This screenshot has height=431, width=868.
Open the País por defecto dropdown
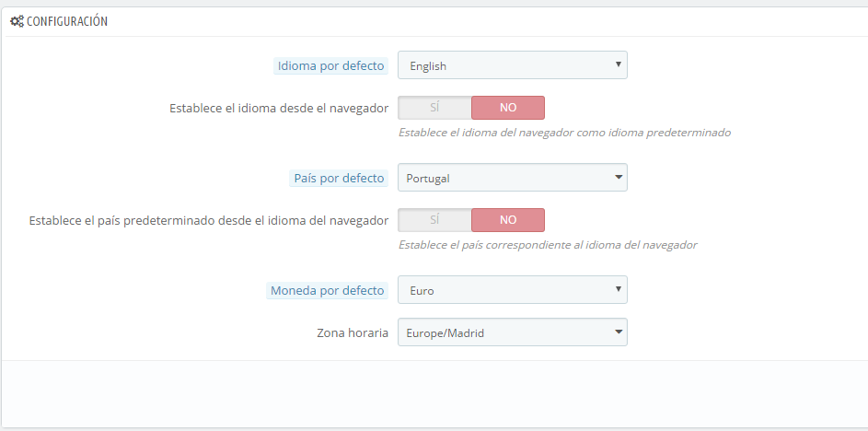[x=512, y=178]
